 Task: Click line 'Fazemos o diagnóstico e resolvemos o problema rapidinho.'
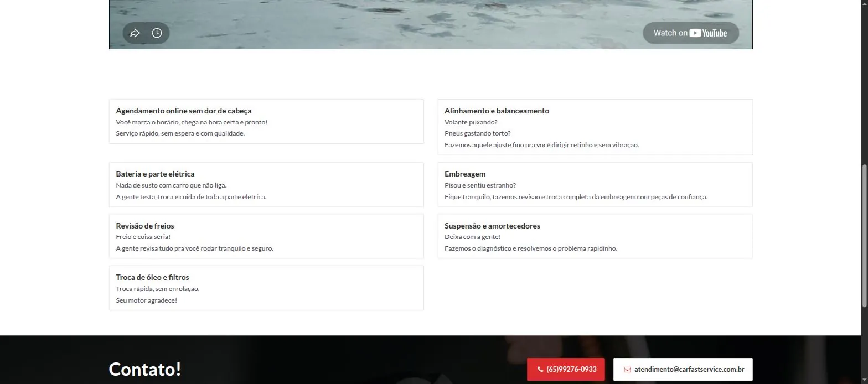[531, 248]
